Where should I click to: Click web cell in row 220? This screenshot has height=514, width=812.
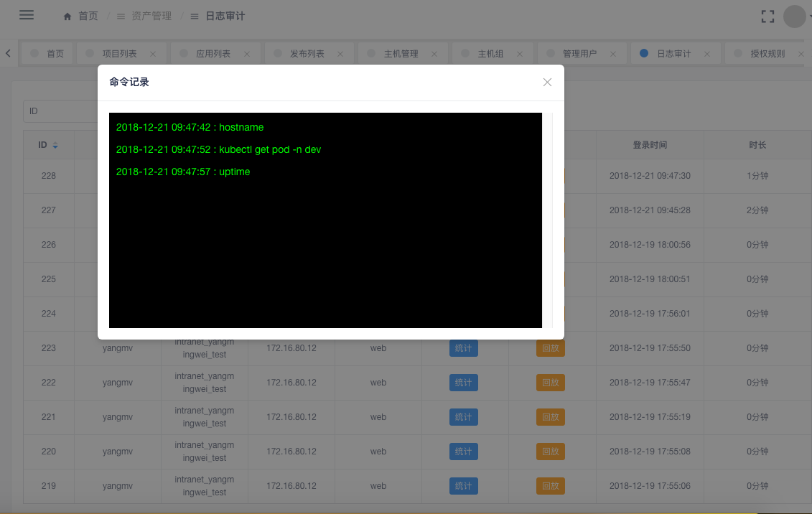378,452
